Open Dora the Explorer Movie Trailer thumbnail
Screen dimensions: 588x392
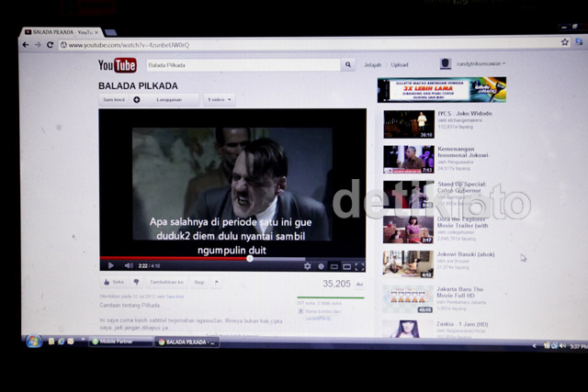coord(408,230)
